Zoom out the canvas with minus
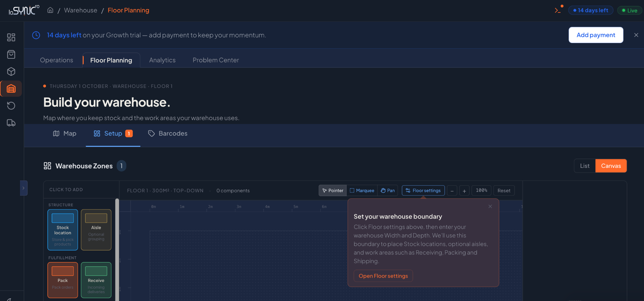The image size is (644, 301). [x=452, y=191]
